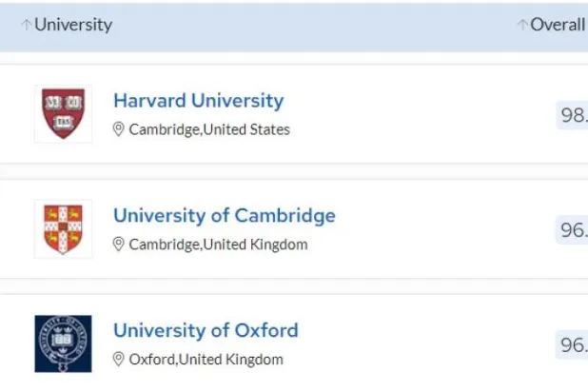The image size is (588, 392).
Task: Click the University of Oxford crest logo
Action: [x=64, y=343]
